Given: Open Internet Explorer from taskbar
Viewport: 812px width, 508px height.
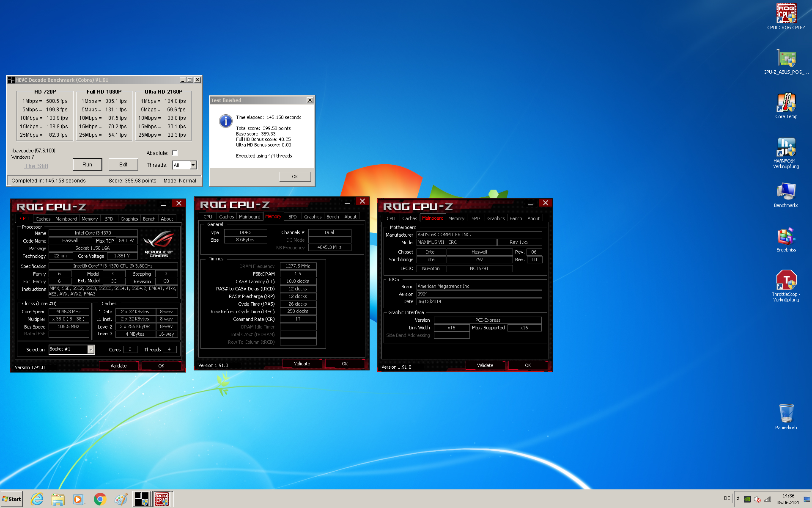Looking at the screenshot, I should [x=37, y=499].
